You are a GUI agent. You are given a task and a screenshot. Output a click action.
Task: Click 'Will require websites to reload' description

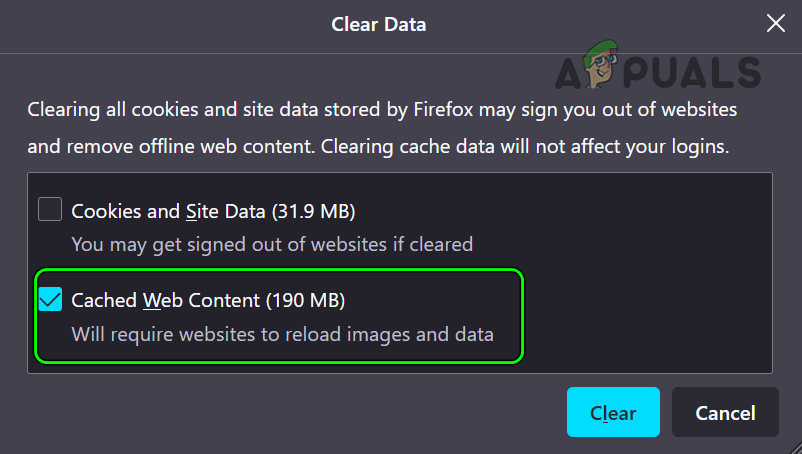282,334
